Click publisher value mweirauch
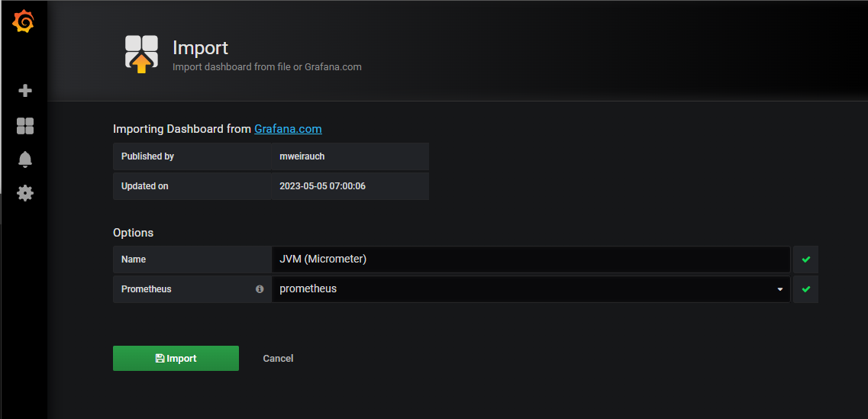 (x=302, y=156)
